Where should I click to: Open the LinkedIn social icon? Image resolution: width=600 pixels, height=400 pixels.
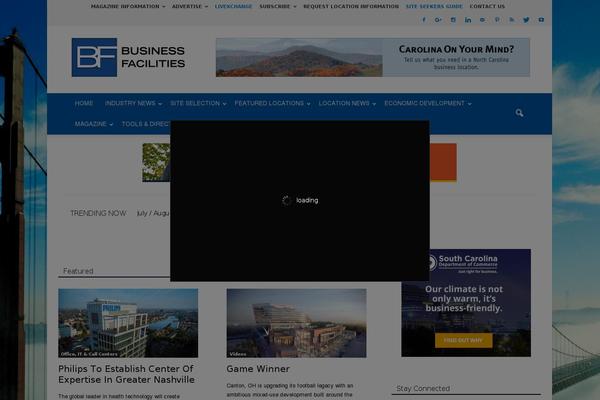[468, 20]
